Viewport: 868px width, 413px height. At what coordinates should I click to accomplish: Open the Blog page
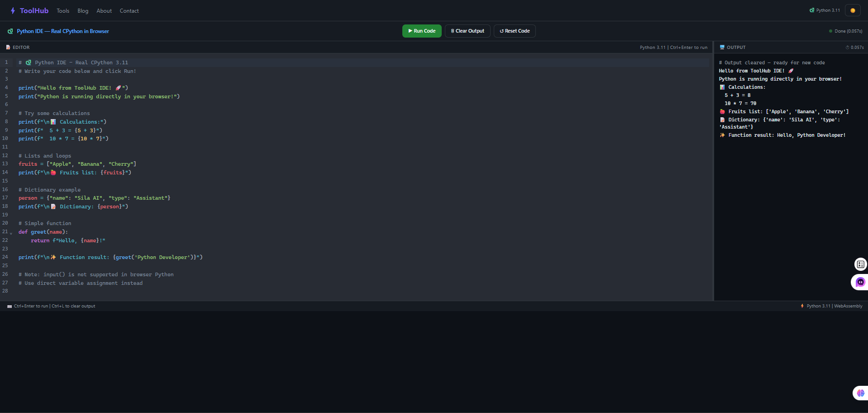[x=83, y=11]
